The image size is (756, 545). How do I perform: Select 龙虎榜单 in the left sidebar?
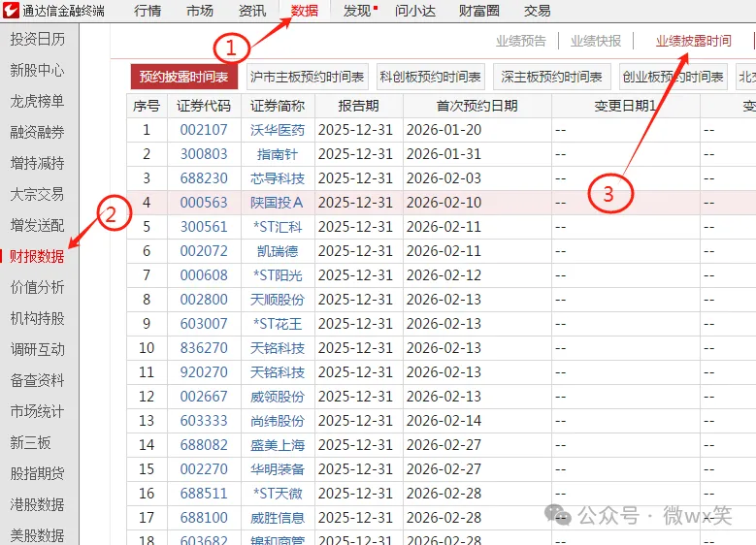point(38,101)
